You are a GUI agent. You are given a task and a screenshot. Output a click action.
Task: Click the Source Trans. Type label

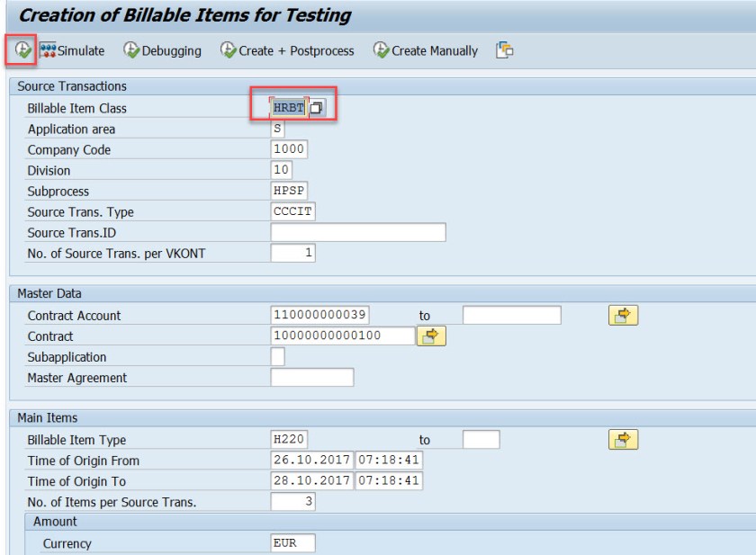coord(80,212)
